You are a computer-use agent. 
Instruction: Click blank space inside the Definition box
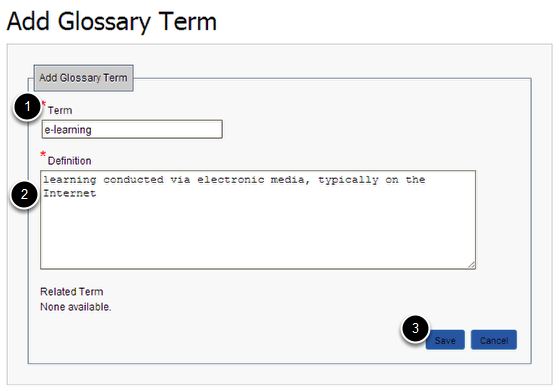point(258,232)
